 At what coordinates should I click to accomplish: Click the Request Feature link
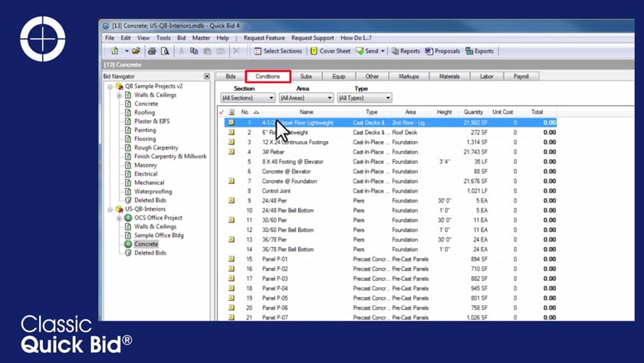point(264,38)
